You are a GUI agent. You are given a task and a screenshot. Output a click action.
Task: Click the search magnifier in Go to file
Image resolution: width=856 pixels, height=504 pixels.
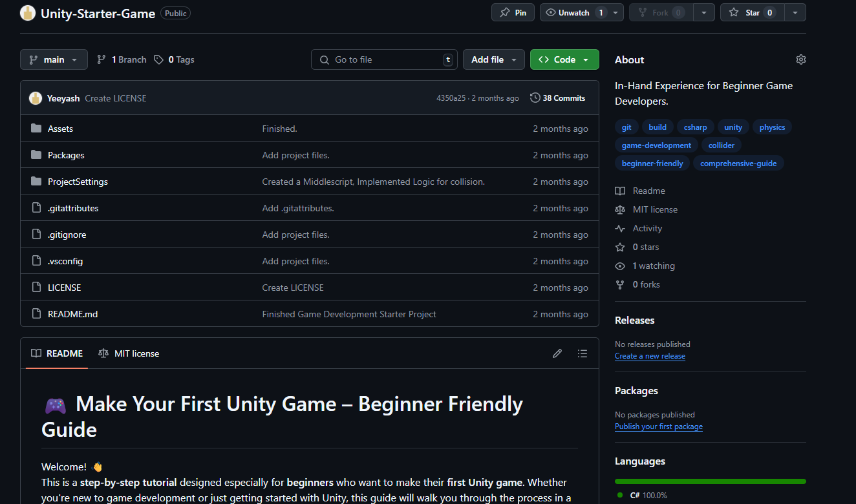click(x=324, y=59)
